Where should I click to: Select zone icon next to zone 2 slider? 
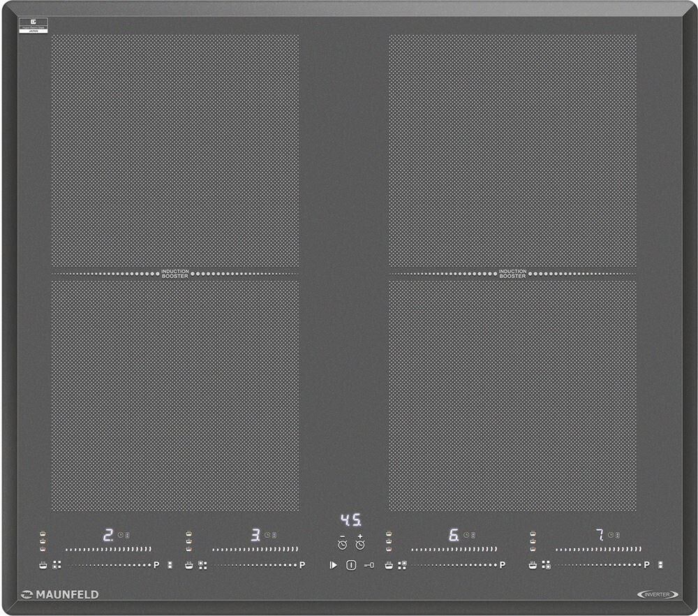(x=57, y=564)
